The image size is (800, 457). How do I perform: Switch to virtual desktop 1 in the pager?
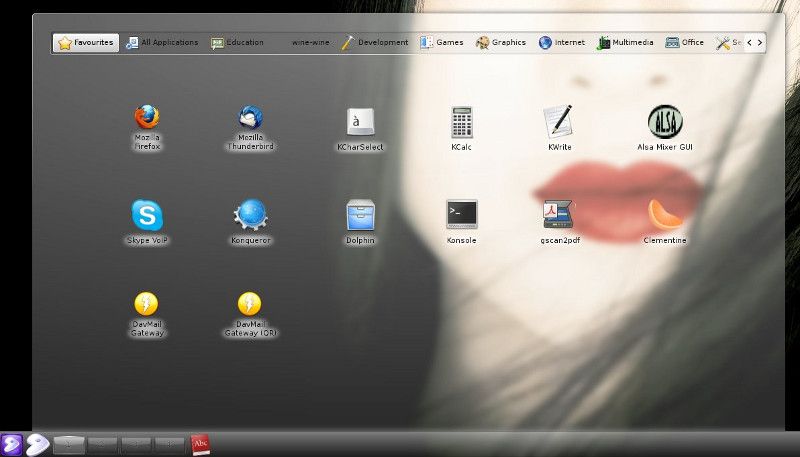[69, 445]
